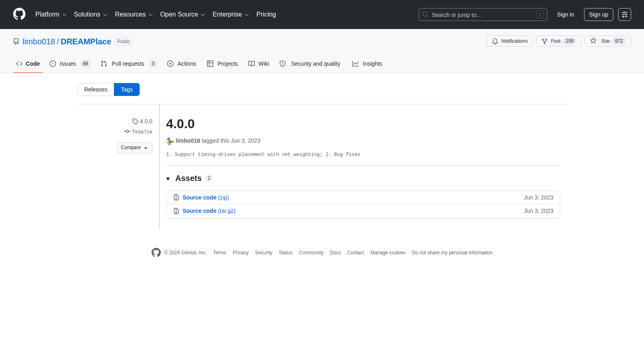Download Source code (tar.gz)
Screen dimensions: 644x347
pos(209,211)
